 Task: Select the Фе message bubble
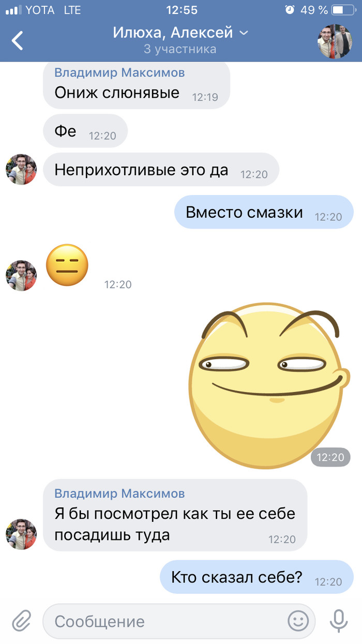pos(85,131)
